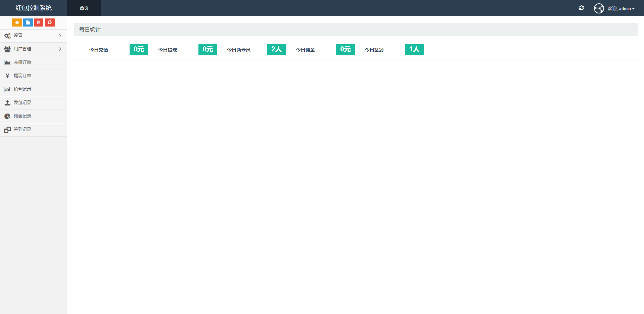Click the 今日提现 label
Screen dimensions: 644x314
tap(168, 50)
